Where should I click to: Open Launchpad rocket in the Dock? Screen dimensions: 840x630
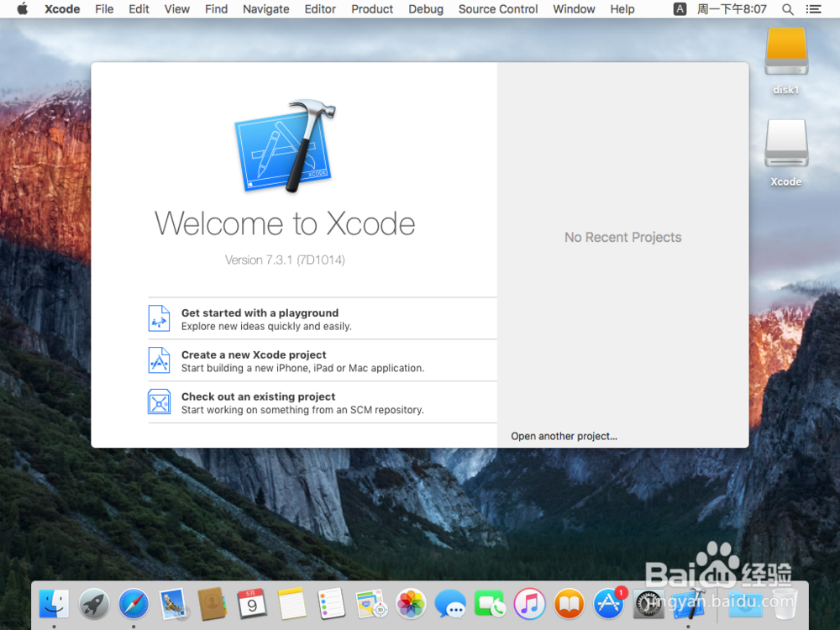94,604
